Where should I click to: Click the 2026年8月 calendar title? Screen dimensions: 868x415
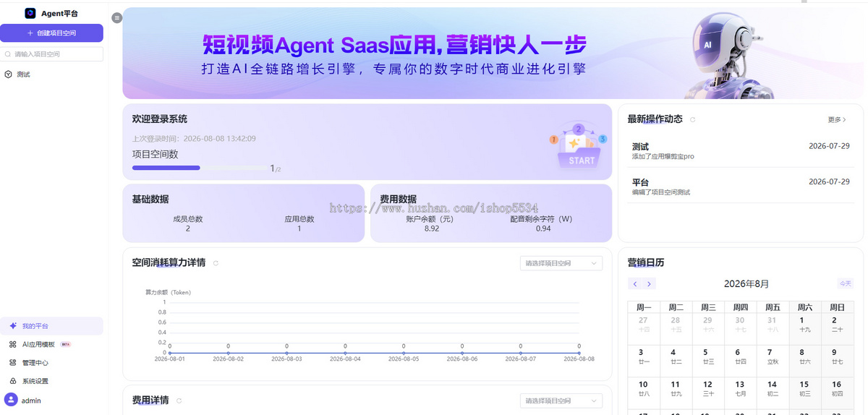coord(746,284)
